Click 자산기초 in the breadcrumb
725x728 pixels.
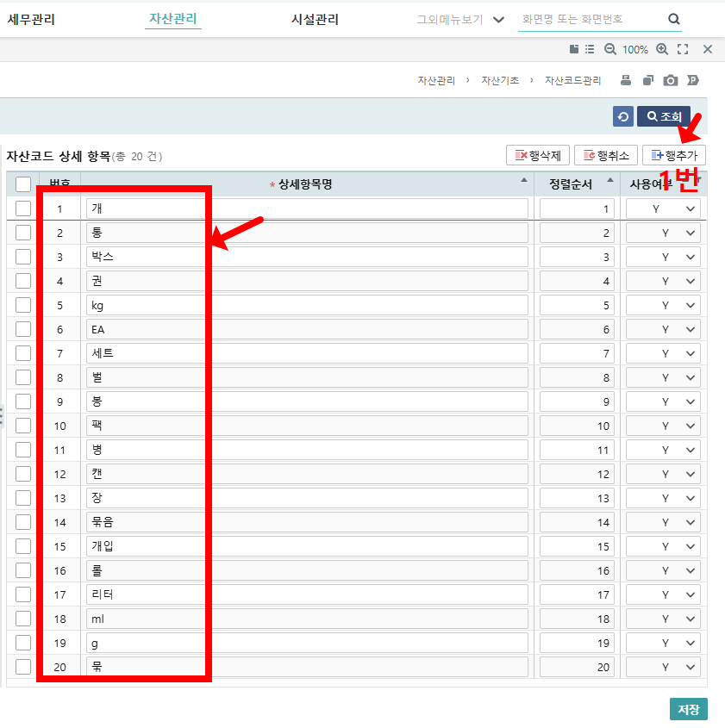(x=500, y=80)
